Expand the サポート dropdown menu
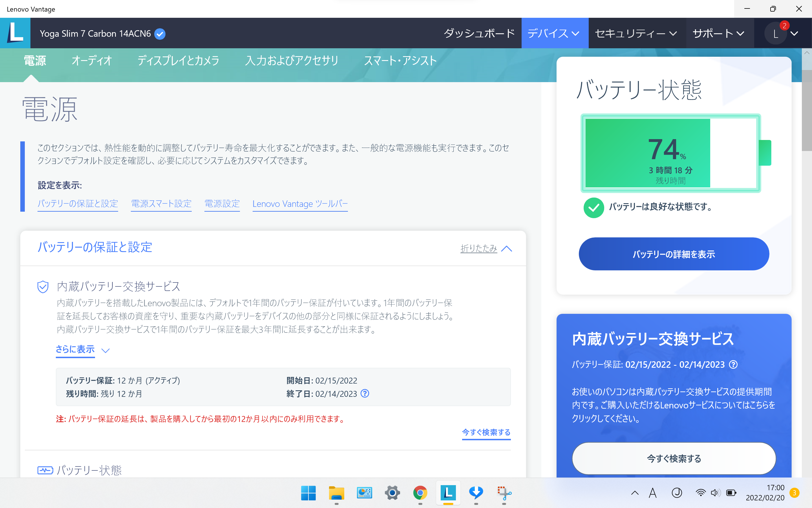Screen dimensions: 812x508 tap(719, 33)
